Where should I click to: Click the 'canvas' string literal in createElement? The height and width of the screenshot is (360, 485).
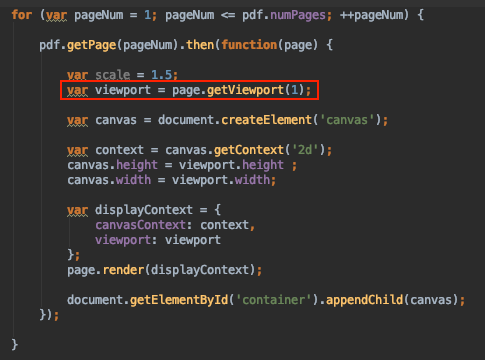point(347,120)
